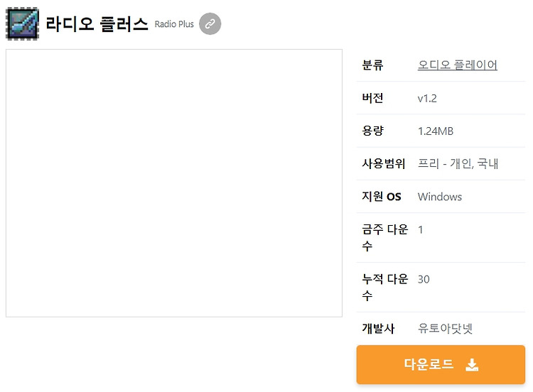Copy link using the chain icon
Image resolution: width=533 pixels, height=392 pixels.
tap(210, 23)
